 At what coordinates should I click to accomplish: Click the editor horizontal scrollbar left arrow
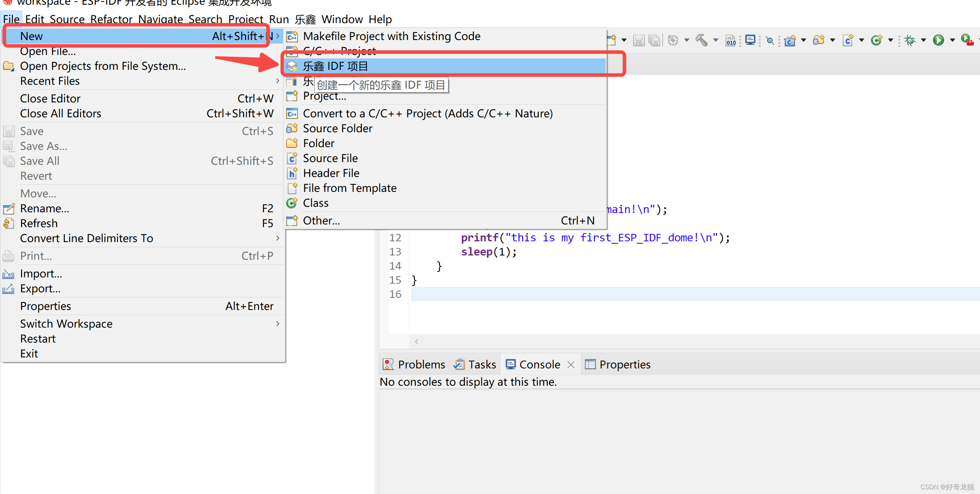(417, 341)
